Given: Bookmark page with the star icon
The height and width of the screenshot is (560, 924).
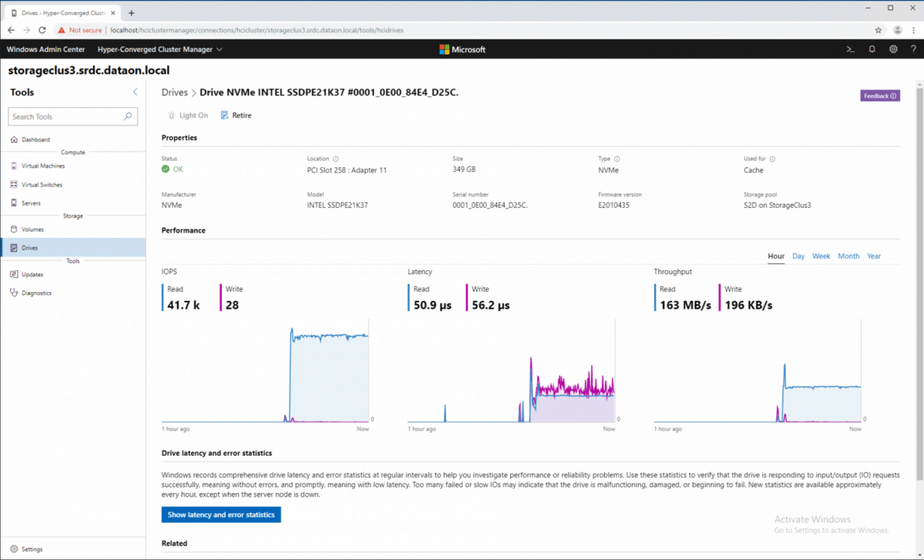Looking at the screenshot, I should pos(878,30).
